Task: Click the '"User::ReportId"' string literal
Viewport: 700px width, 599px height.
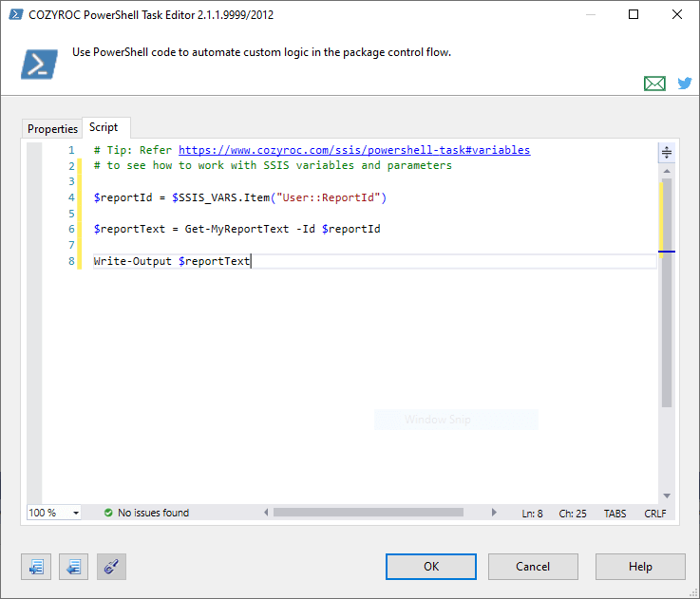Action: pyautogui.click(x=328, y=197)
